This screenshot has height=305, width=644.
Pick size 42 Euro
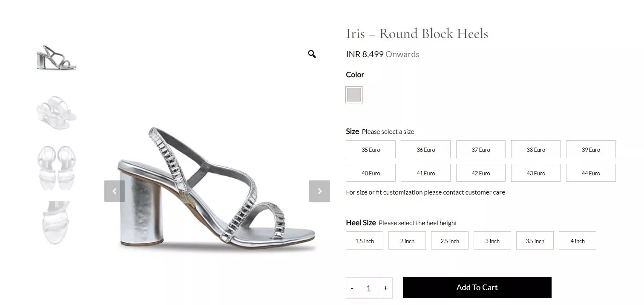[x=480, y=173]
